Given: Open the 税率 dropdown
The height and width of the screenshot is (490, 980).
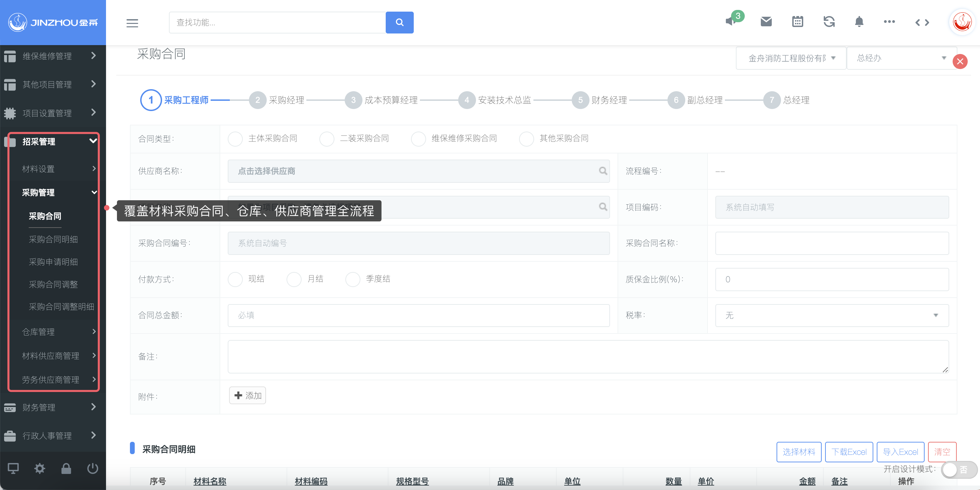Looking at the screenshot, I should tap(832, 315).
